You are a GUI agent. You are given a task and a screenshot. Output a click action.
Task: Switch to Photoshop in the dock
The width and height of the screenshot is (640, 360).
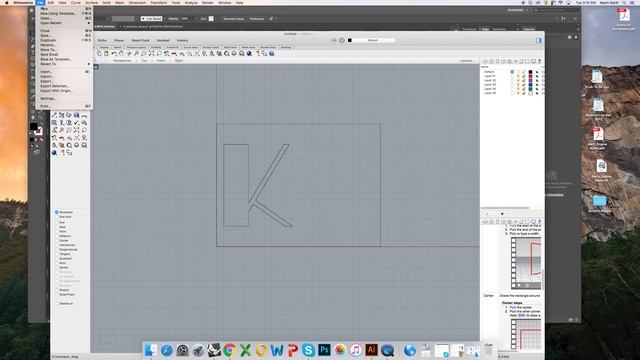tap(324, 350)
